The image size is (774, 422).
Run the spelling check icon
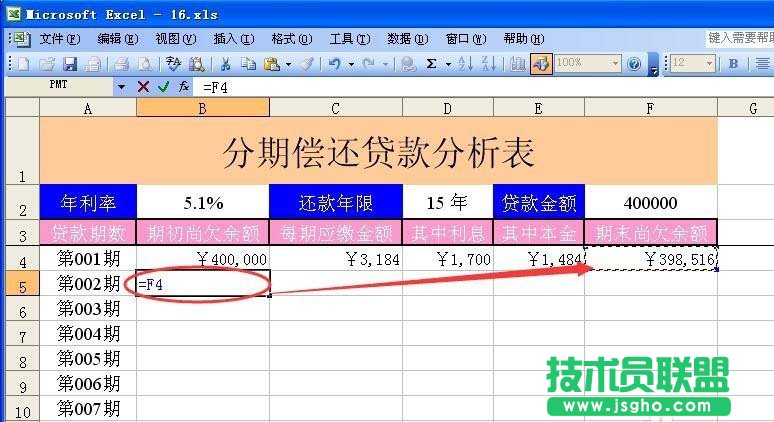click(x=173, y=64)
